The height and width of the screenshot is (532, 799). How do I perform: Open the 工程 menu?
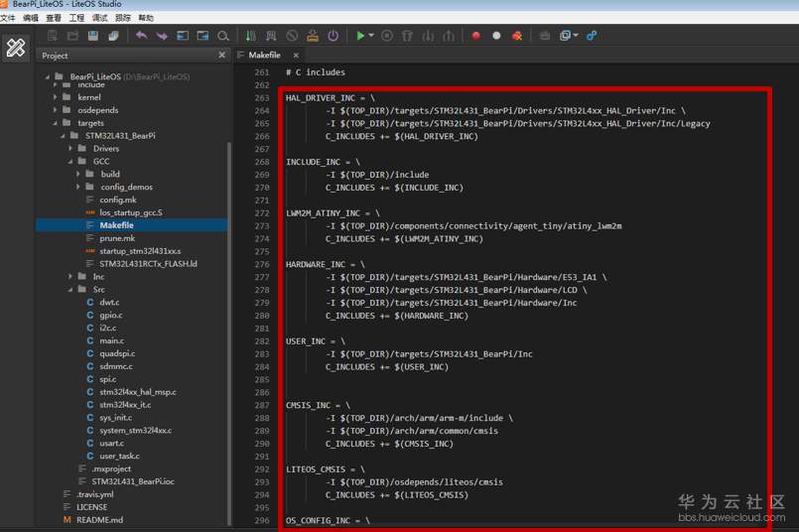coord(76,18)
